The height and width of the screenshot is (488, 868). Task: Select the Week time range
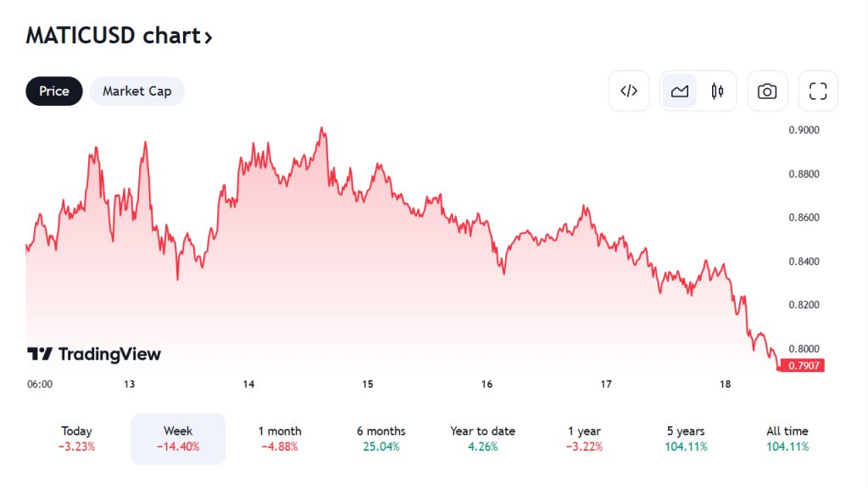[178, 438]
